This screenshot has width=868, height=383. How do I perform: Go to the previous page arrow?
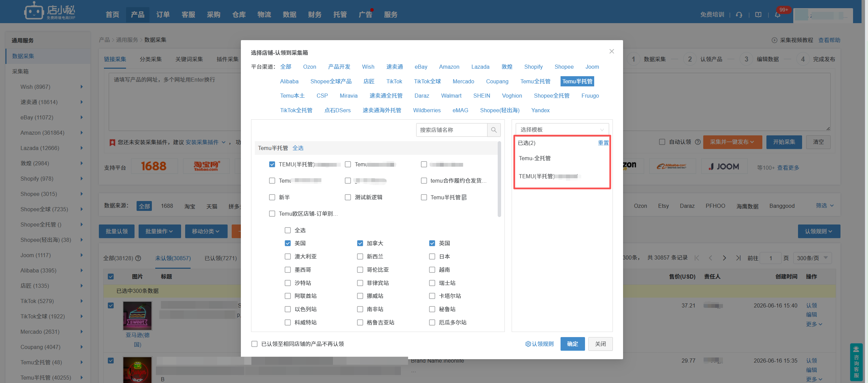tap(710, 258)
